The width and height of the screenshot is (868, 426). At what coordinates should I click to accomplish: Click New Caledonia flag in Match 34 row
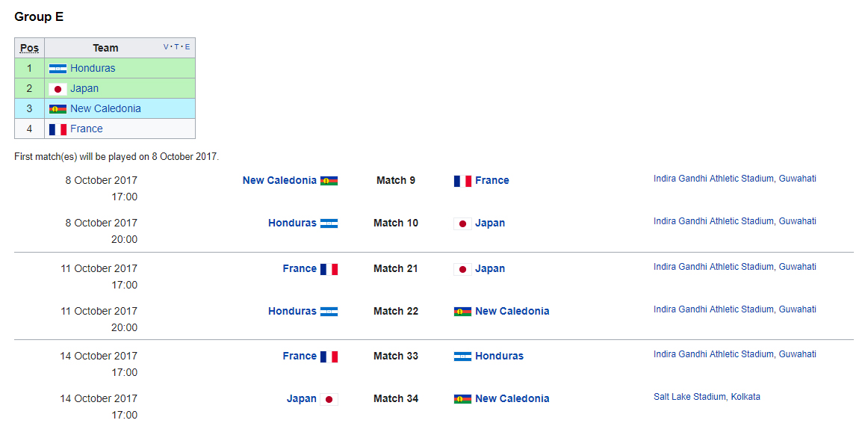[462, 399]
